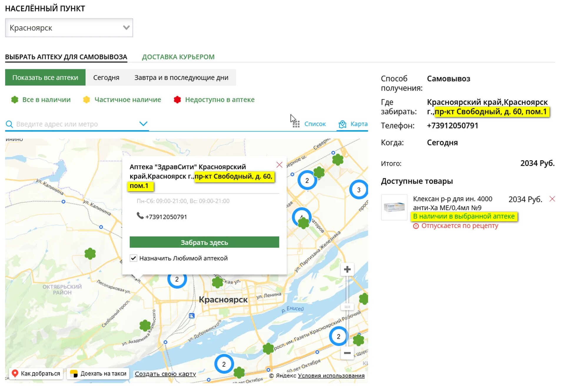Zoom in on the map with plus
Viewport: 565px width, 392px height.
pyautogui.click(x=347, y=269)
